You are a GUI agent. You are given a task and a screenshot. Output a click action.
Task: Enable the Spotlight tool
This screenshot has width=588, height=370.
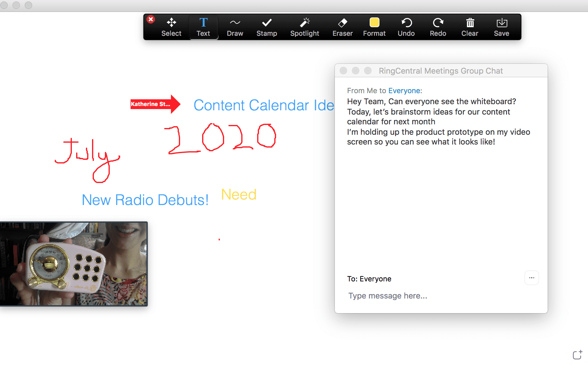[305, 27]
